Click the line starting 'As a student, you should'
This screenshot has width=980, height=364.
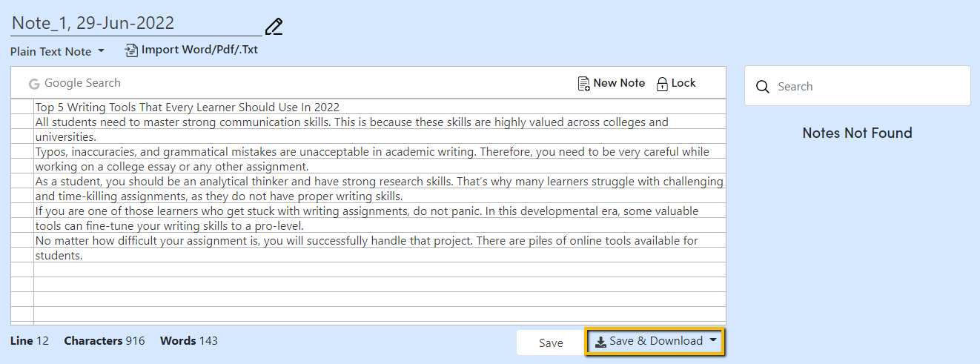tap(380, 181)
